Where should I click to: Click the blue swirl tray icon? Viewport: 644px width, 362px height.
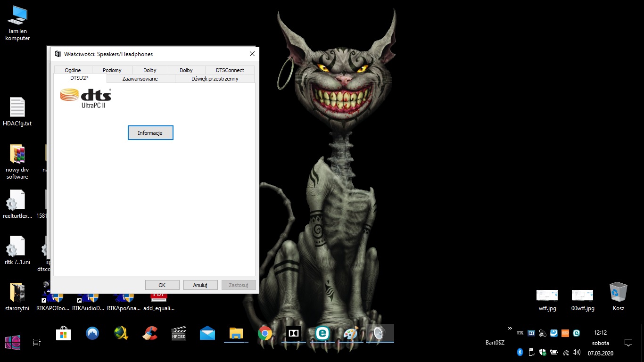coord(554,333)
